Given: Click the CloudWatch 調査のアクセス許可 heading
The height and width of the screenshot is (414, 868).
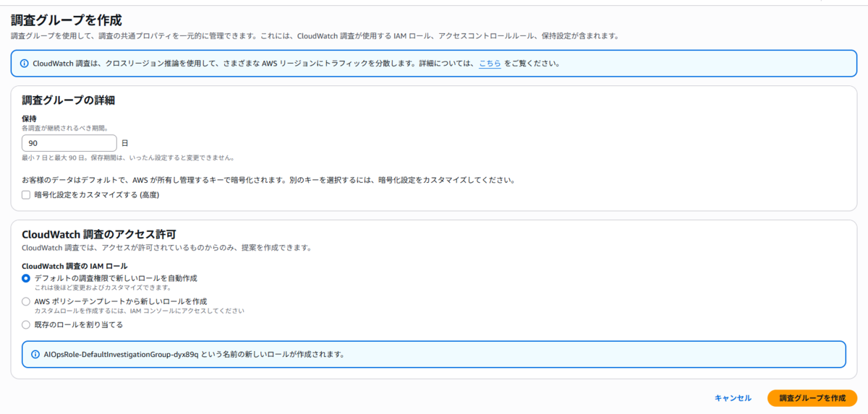Looking at the screenshot, I should point(99,234).
